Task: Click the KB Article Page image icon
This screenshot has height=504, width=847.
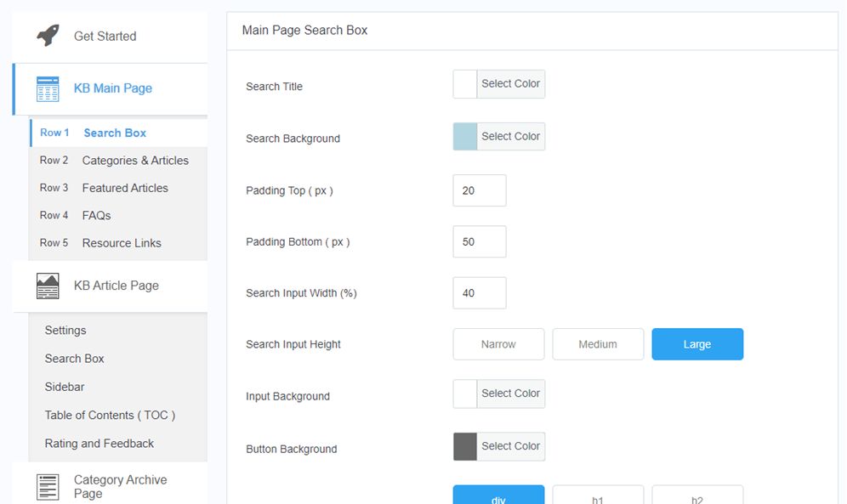Action: (x=48, y=286)
